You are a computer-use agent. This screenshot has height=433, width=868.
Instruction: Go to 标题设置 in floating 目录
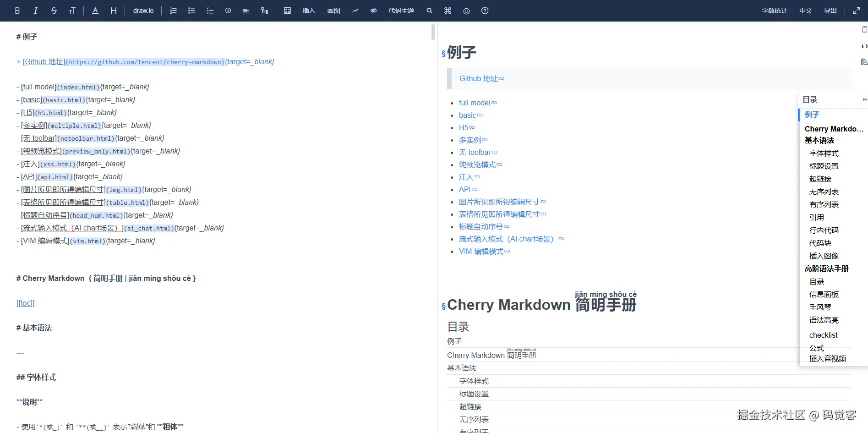[x=824, y=166]
